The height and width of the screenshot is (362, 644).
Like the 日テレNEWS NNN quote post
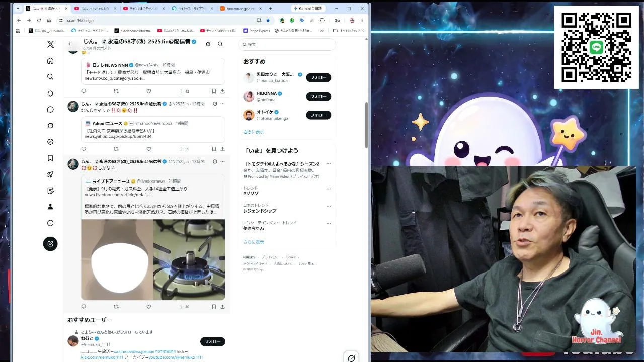(x=148, y=91)
